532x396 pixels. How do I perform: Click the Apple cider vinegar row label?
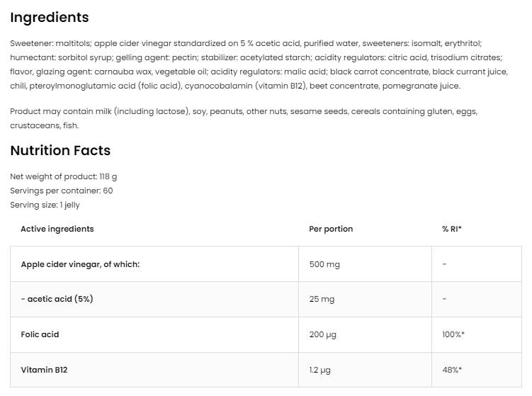(80, 264)
